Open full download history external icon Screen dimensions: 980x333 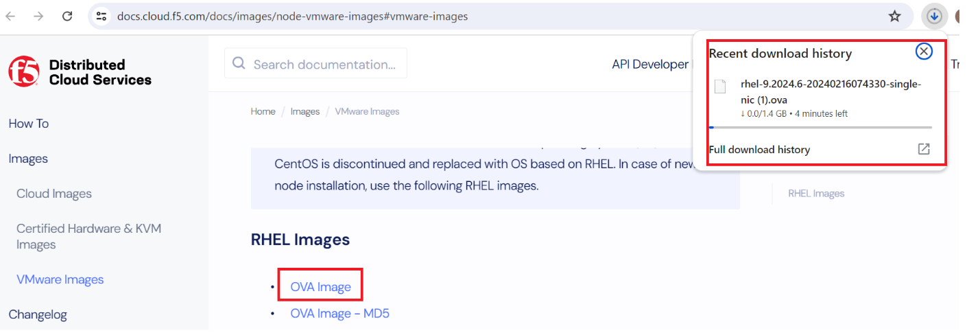pyautogui.click(x=924, y=149)
